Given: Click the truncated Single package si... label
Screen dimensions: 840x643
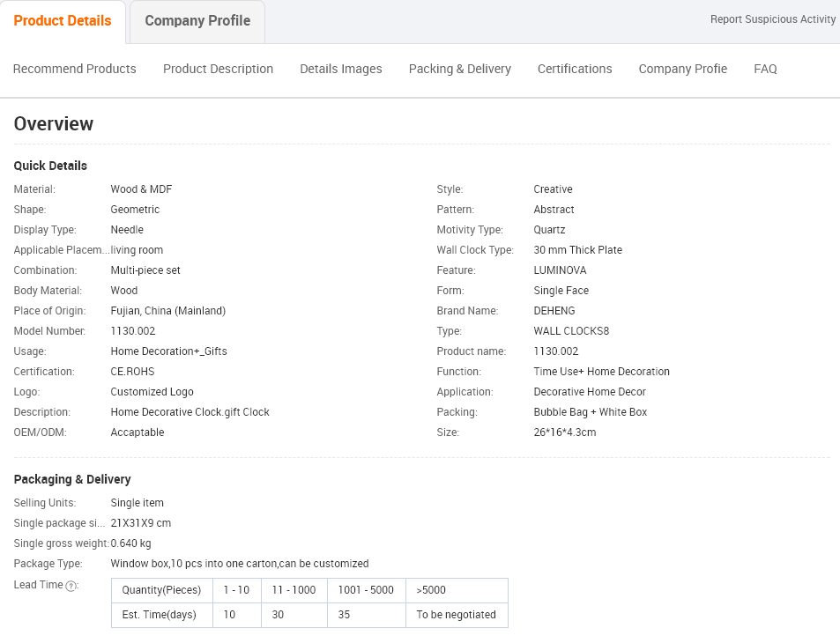Looking at the screenshot, I should tap(59, 523).
